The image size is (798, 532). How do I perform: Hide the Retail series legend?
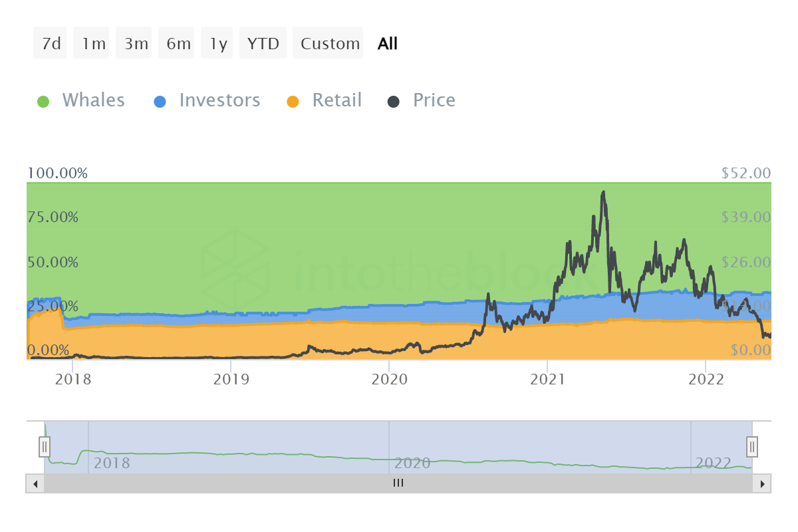tap(336, 100)
